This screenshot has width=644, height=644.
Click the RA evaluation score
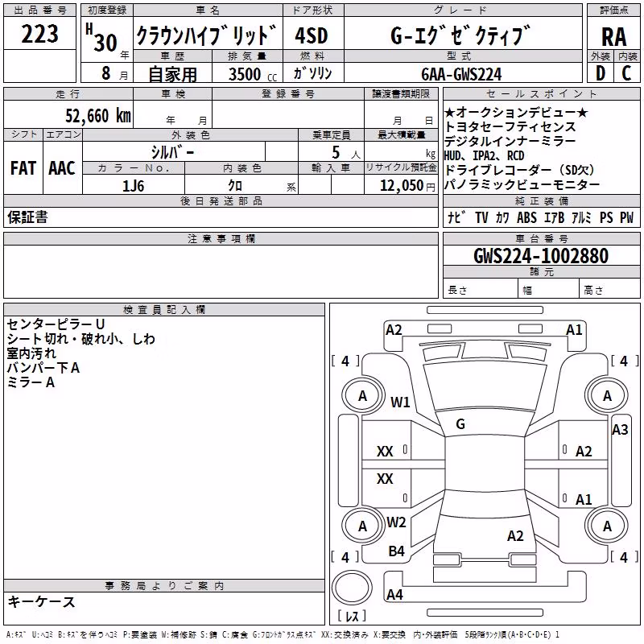coord(613,36)
